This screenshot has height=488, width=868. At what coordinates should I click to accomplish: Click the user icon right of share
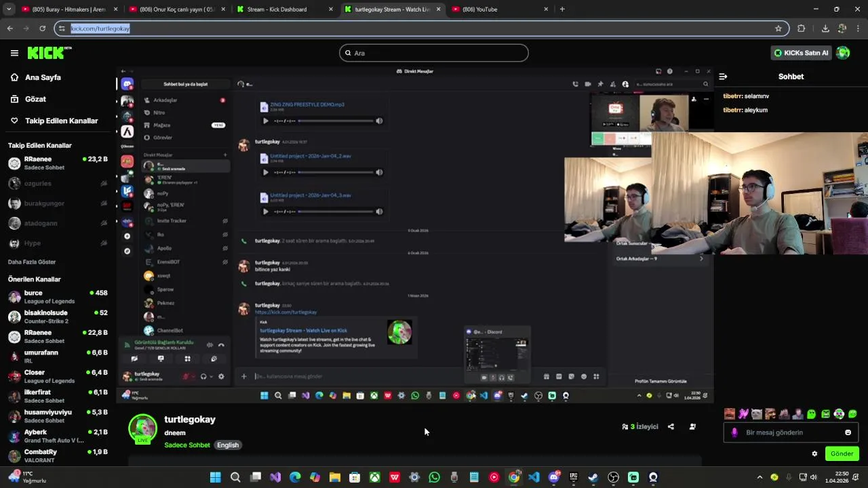[692, 426]
